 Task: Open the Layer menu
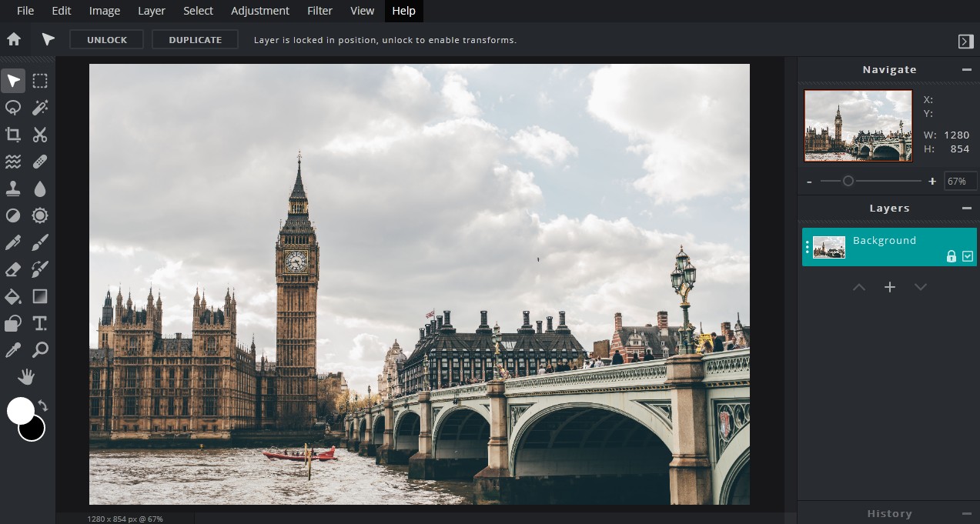click(152, 11)
